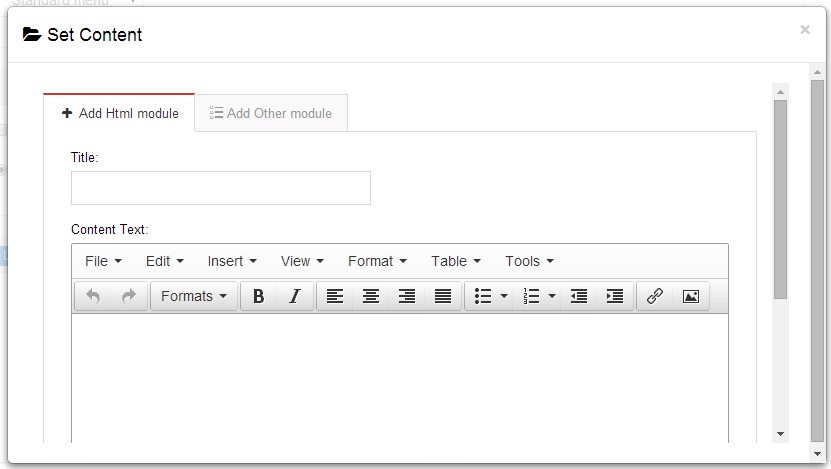Open the Formats dropdown
The height and width of the screenshot is (469, 831).
(194, 296)
